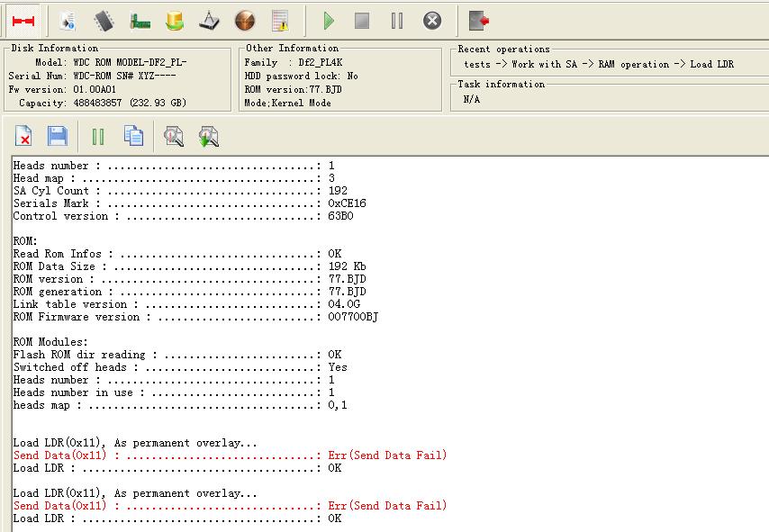Find next with magnifier green arrow icon
The width and height of the screenshot is (769, 532).
pyautogui.click(x=208, y=136)
